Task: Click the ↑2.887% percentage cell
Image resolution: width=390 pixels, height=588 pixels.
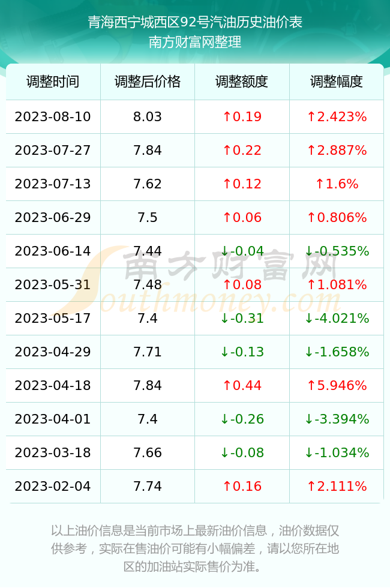Action: 337,151
